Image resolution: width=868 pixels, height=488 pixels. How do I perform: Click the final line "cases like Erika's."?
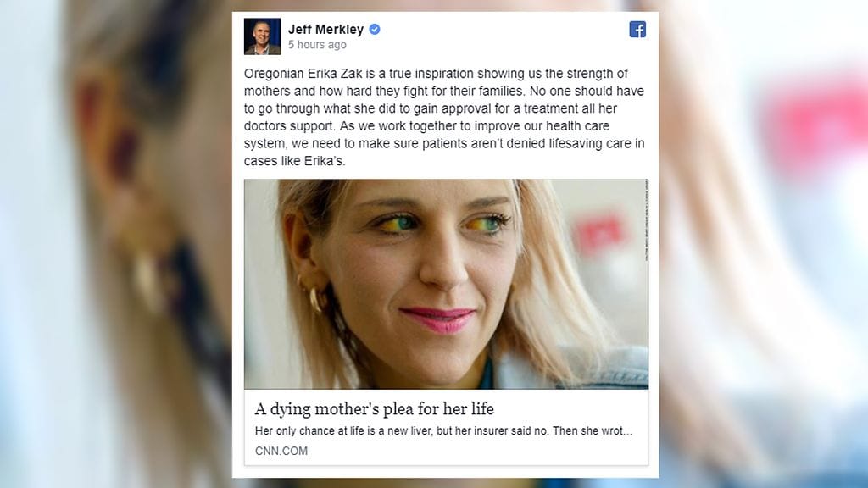pyautogui.click(x=294, y=161)
